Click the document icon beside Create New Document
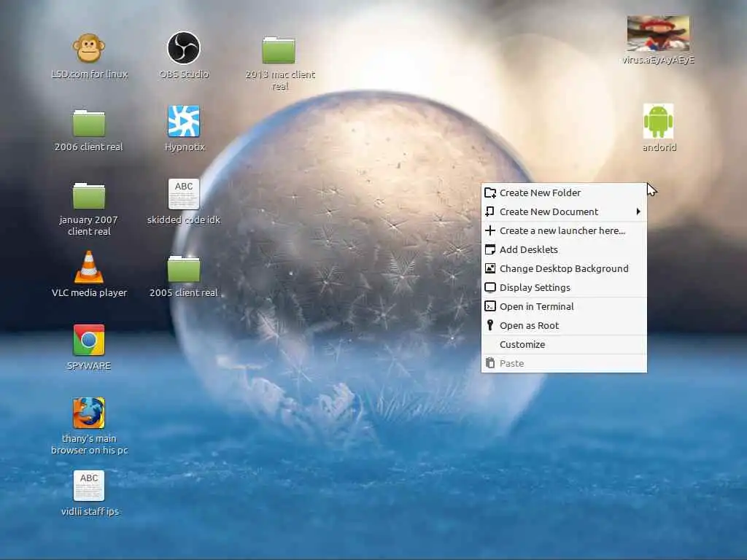Screen dimensions: 747x560 point(489,211)
